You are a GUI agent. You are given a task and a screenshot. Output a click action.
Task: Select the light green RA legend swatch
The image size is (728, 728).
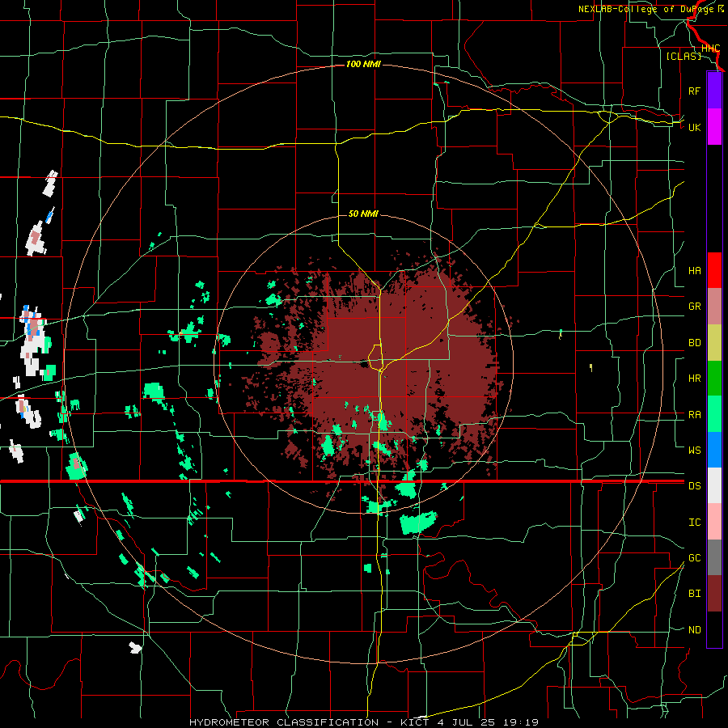tap(714, 414)
